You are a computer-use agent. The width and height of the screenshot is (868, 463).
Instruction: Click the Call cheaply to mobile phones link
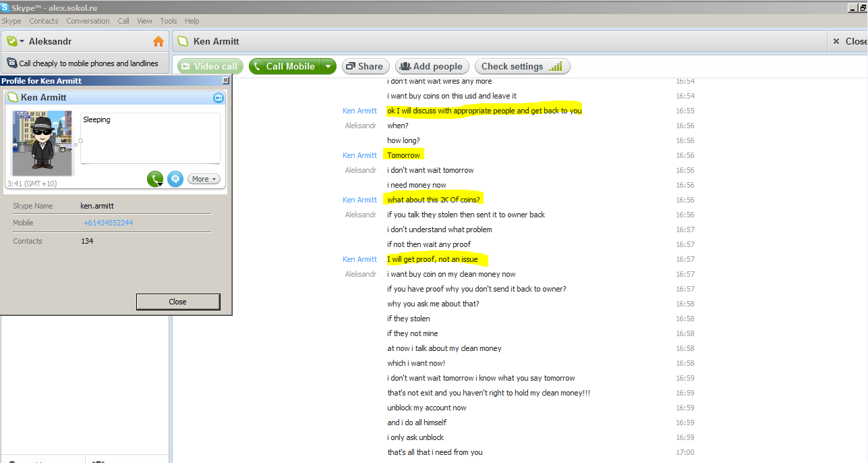88,63
